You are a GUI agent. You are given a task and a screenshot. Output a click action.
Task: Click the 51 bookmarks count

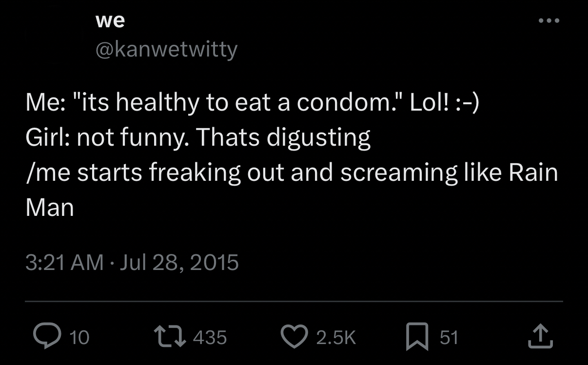click(449, 337)
